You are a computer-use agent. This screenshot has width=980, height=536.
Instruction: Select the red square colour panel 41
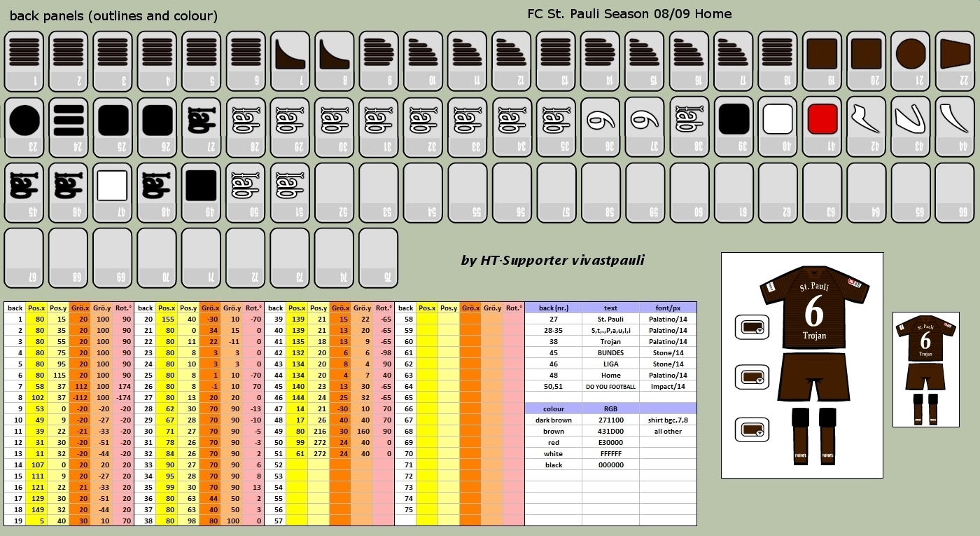(822, 126)
